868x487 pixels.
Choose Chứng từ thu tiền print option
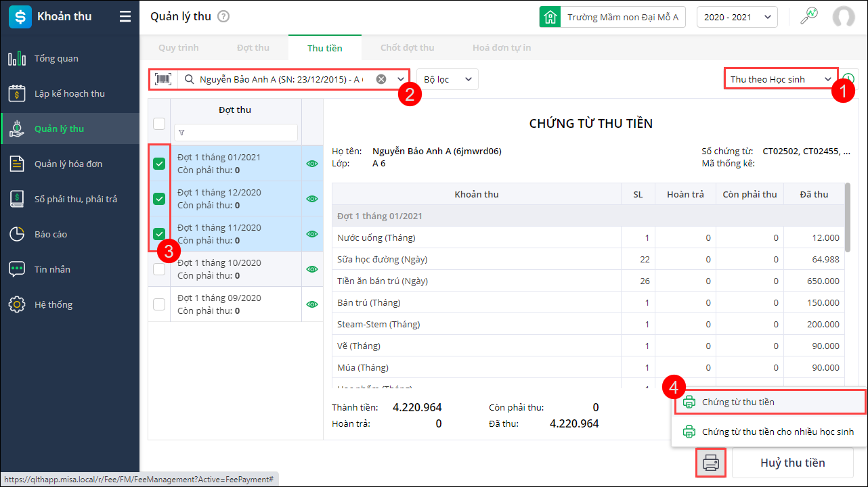pos(770,402)
